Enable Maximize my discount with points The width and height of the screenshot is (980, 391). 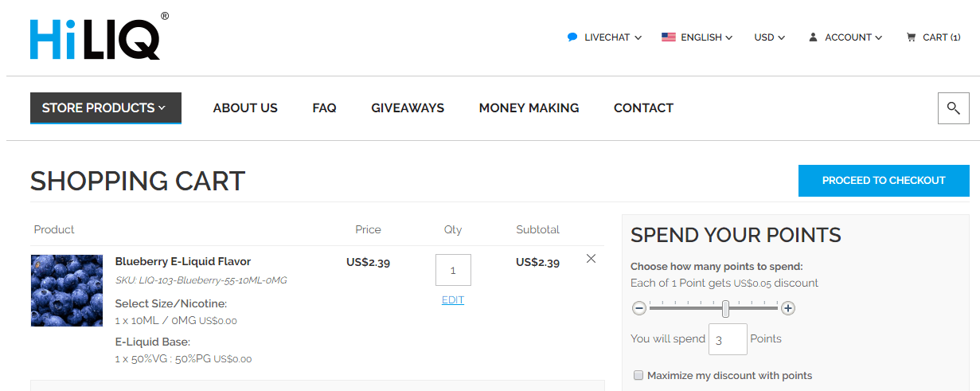[x=638, y=375]
